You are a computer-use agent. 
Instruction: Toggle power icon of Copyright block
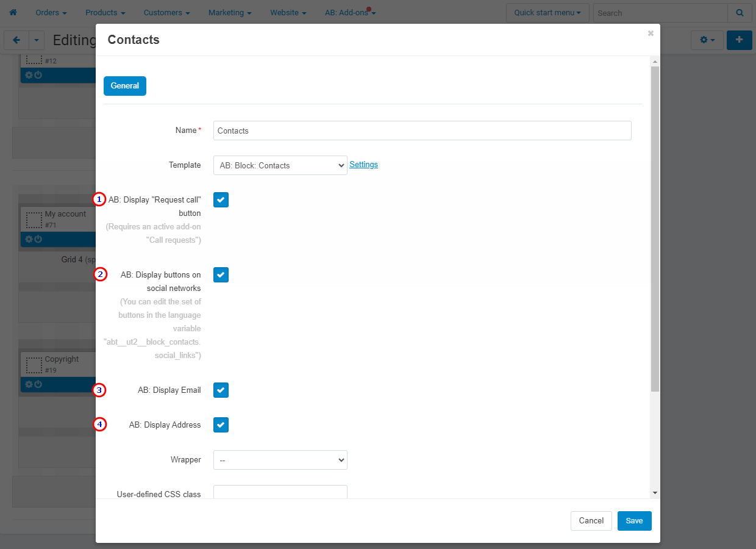click(38, 384)
